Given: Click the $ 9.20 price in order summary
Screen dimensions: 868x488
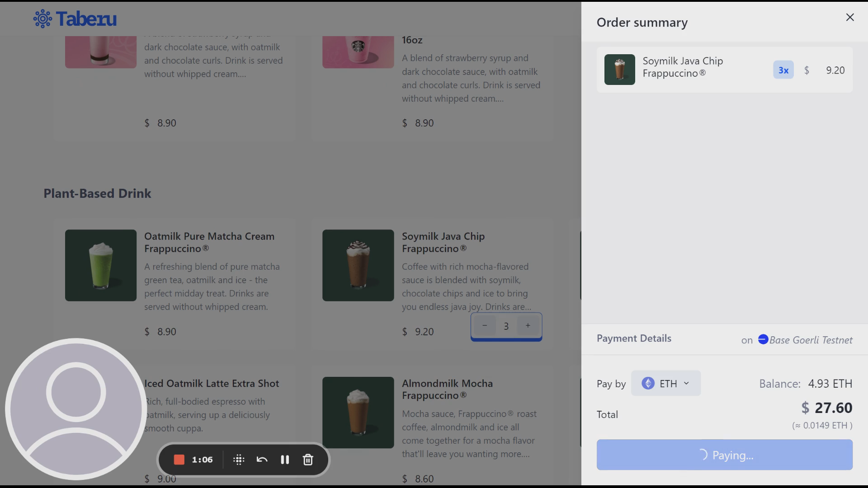Looking at the screenshot, I should (825, 70).
